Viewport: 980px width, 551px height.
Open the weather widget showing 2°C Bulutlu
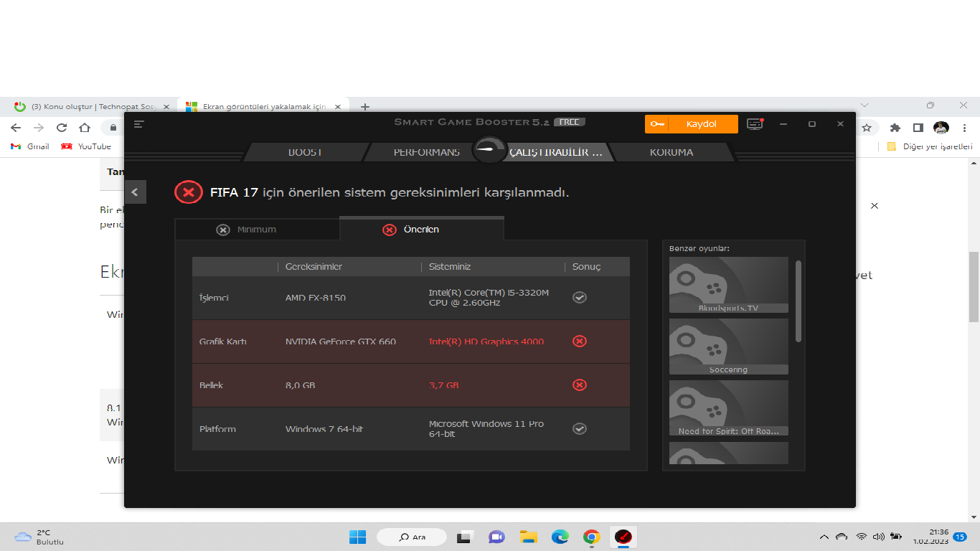click(x=40, y=537)
